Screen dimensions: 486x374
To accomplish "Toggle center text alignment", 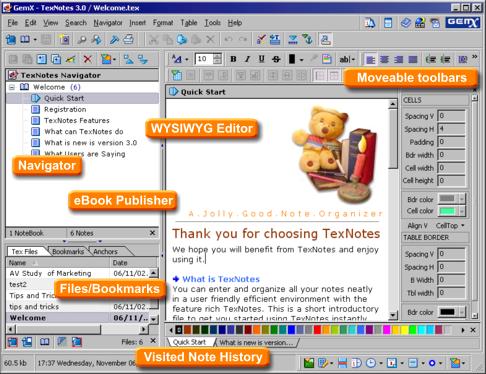I will tap(384, 59).
